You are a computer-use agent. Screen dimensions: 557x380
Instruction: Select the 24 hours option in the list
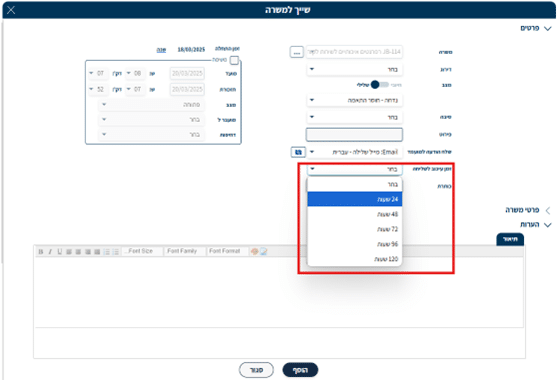coord(355,199)
